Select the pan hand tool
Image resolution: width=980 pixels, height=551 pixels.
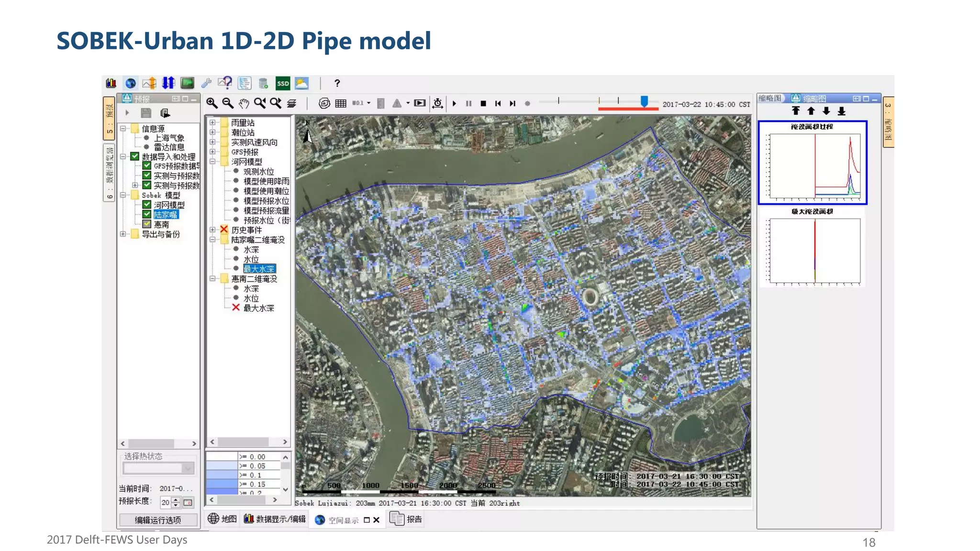tap(244, 103)
